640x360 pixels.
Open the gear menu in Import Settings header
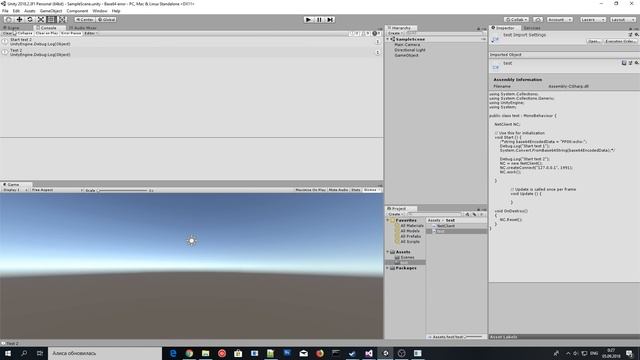coord(636,35)
